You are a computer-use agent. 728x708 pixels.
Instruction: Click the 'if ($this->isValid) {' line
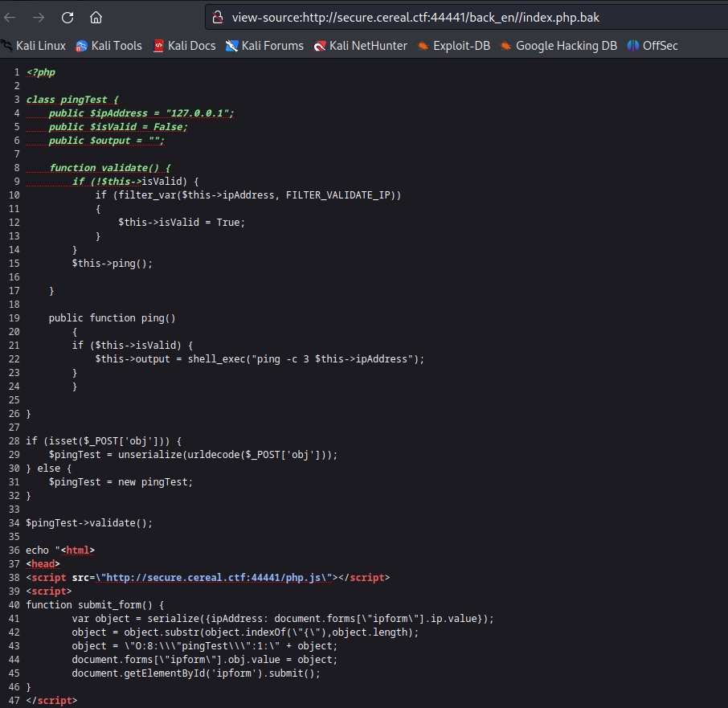[x=133, y=346]
